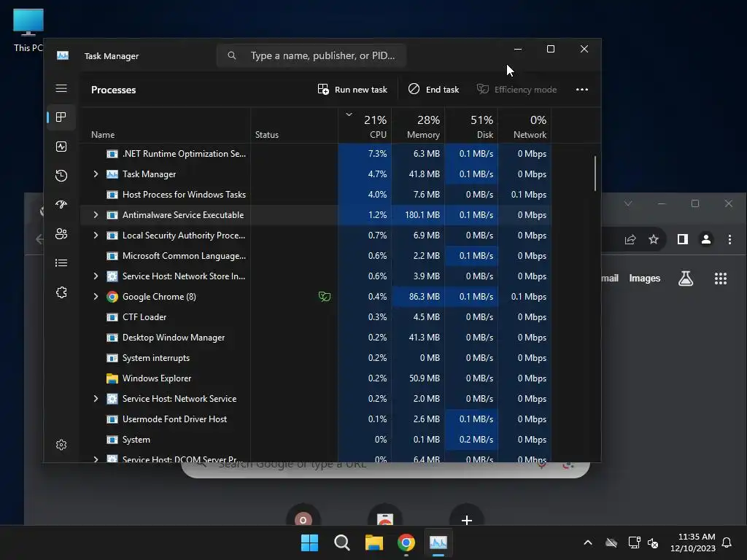Open taskbar Search

341,542
